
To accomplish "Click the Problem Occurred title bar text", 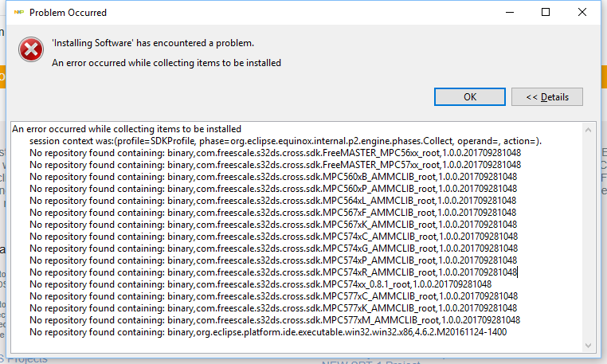I will (x=68, y=13).
